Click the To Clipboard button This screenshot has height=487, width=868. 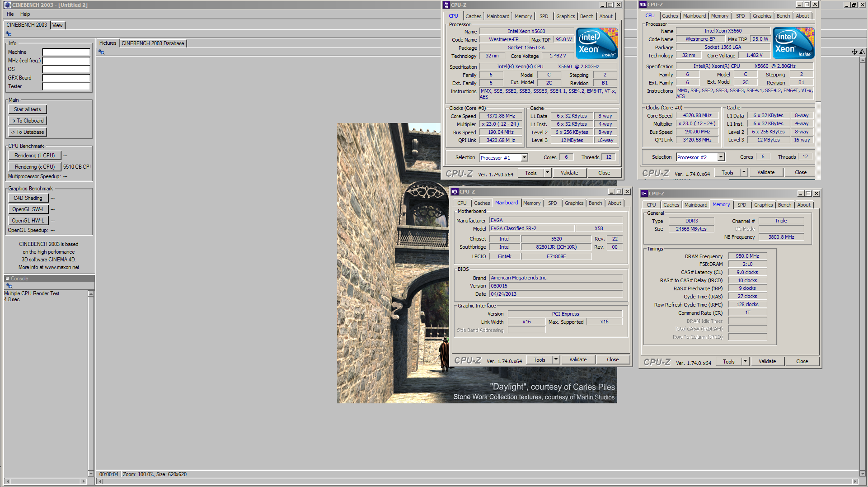coord(27,121)
